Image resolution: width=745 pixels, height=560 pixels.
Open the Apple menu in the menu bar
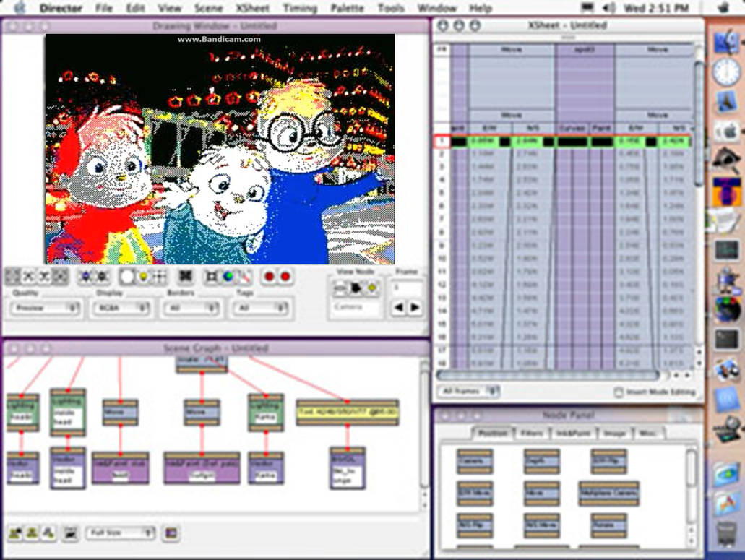20,8
